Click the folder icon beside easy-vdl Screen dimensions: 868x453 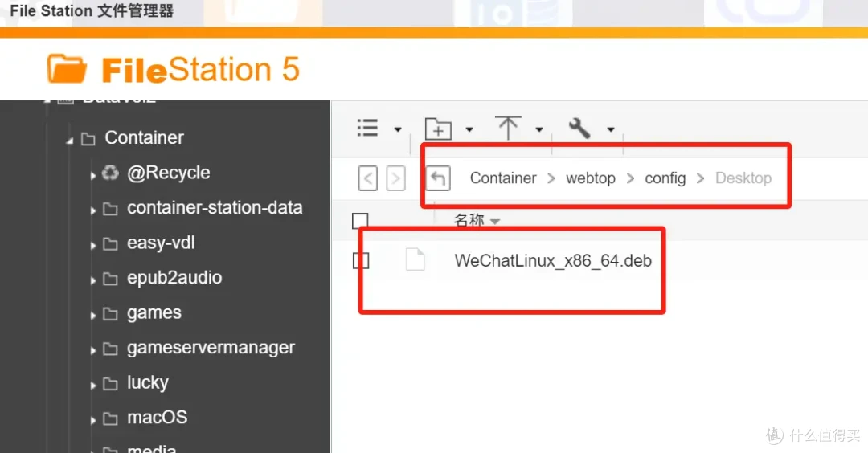(111, 244)
